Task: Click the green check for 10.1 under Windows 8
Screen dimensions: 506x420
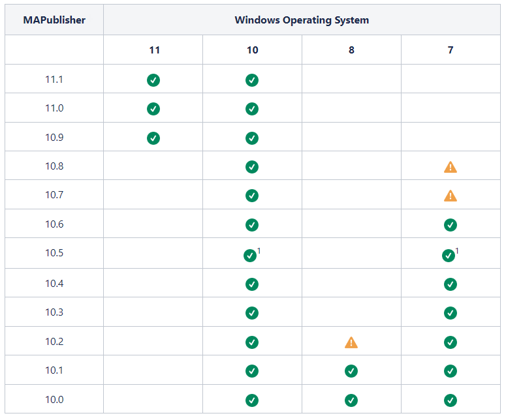Action: tap(351, 371)
